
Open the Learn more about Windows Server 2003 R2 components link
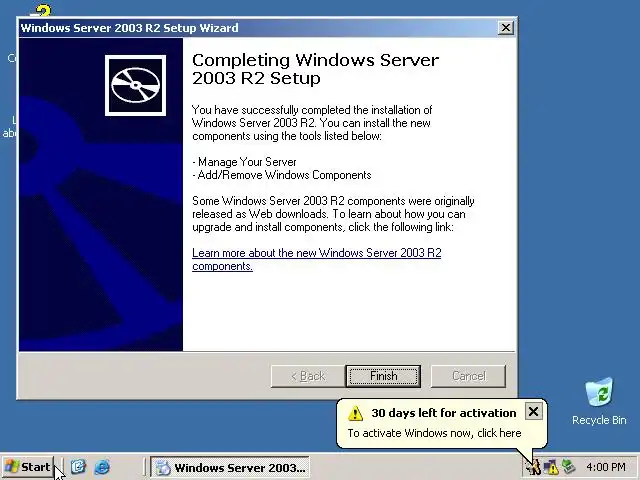coord(316,259)
